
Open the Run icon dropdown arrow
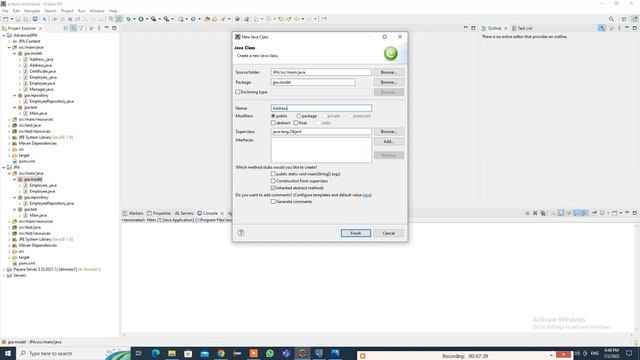(x=147, y=19)
